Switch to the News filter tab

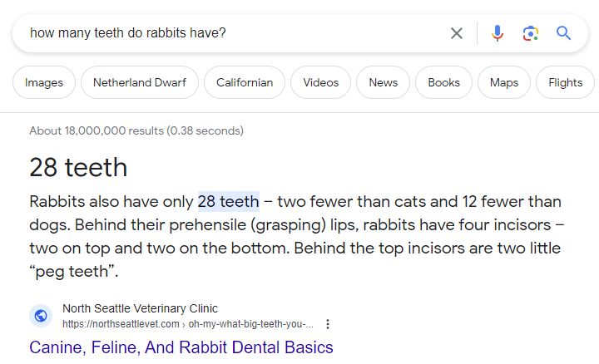point(384,82)
